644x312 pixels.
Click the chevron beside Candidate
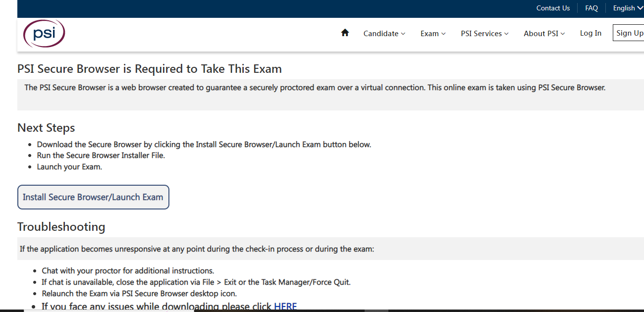click(404, 34)
